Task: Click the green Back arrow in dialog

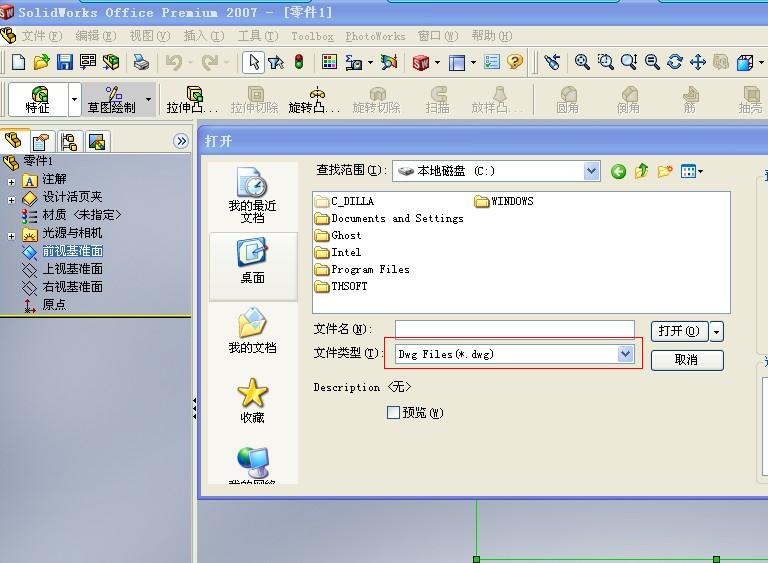Action: pyautogui.click(x=618, y=171)
